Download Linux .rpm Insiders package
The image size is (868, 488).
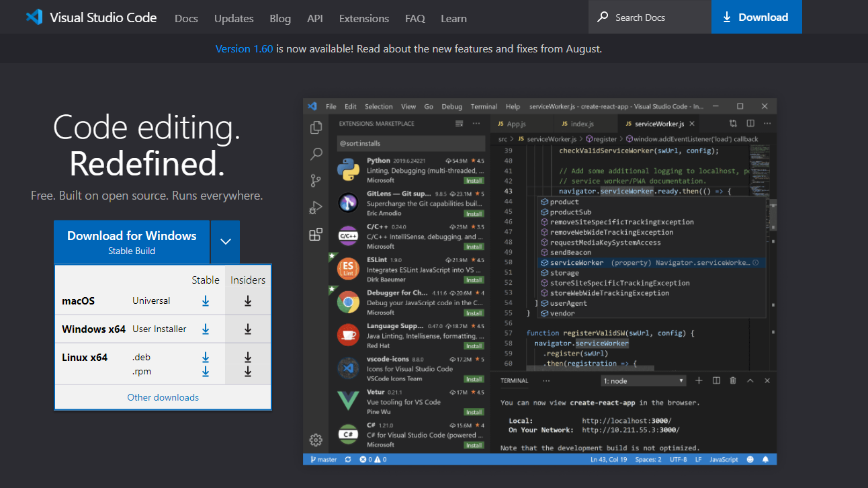tap(248, 372)
